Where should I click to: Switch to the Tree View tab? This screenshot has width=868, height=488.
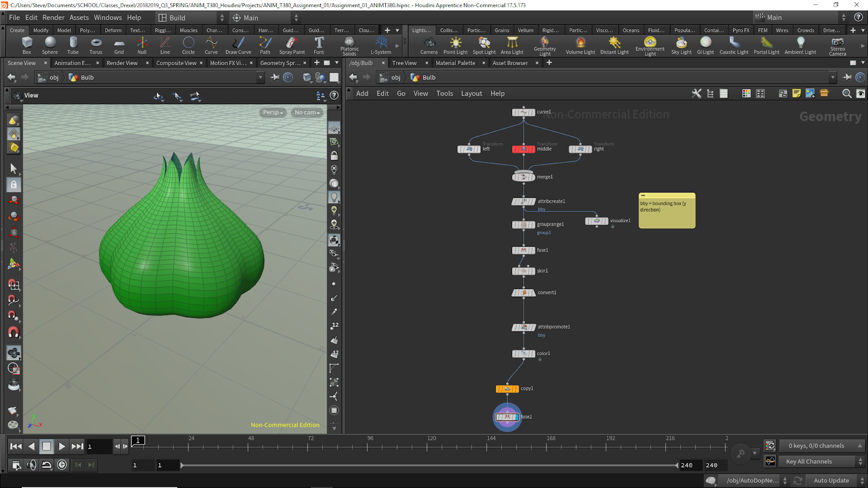tap(405, 63)
